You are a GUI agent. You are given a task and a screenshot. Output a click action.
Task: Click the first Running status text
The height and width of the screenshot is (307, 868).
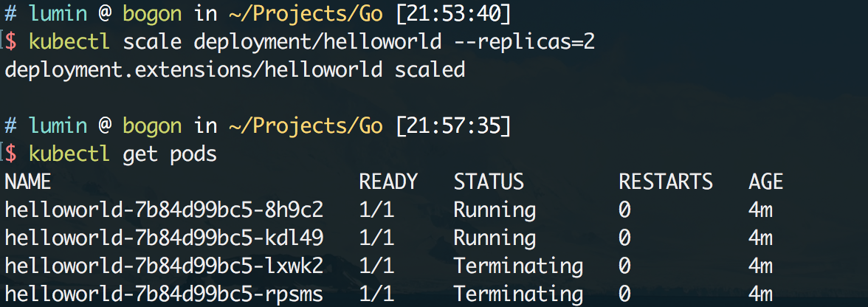[x=495, y=210]
